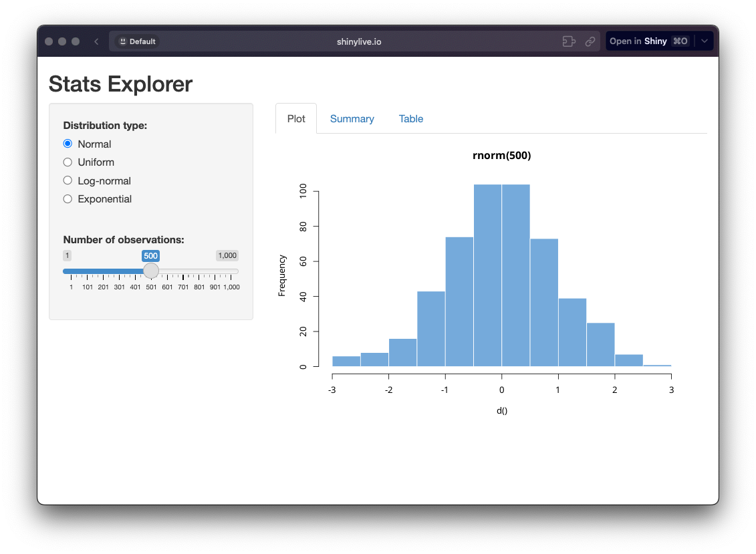This screenshot has width=756, height=554.
Task: Select the Exponential distribution radio button
Action: 68,199
